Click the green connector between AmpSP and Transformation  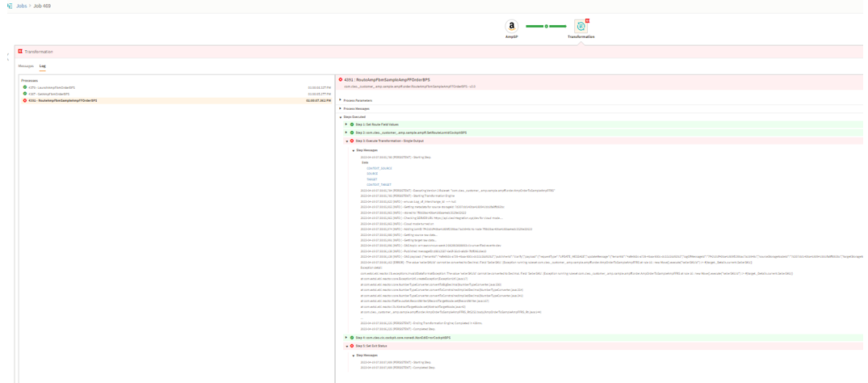click(546, 26)
